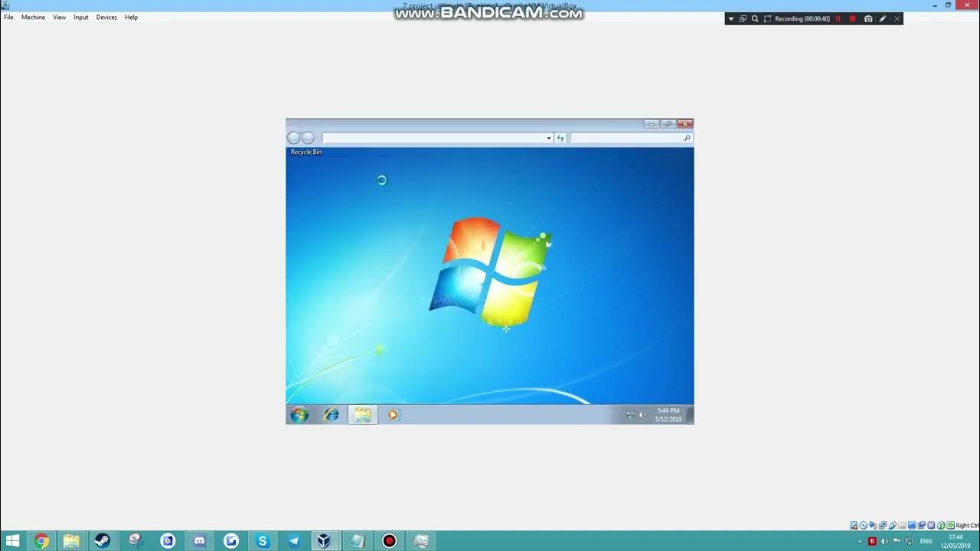Select the Recycle Bin label on guest desktop
The image size is (980, 551).
coord(306,152)
